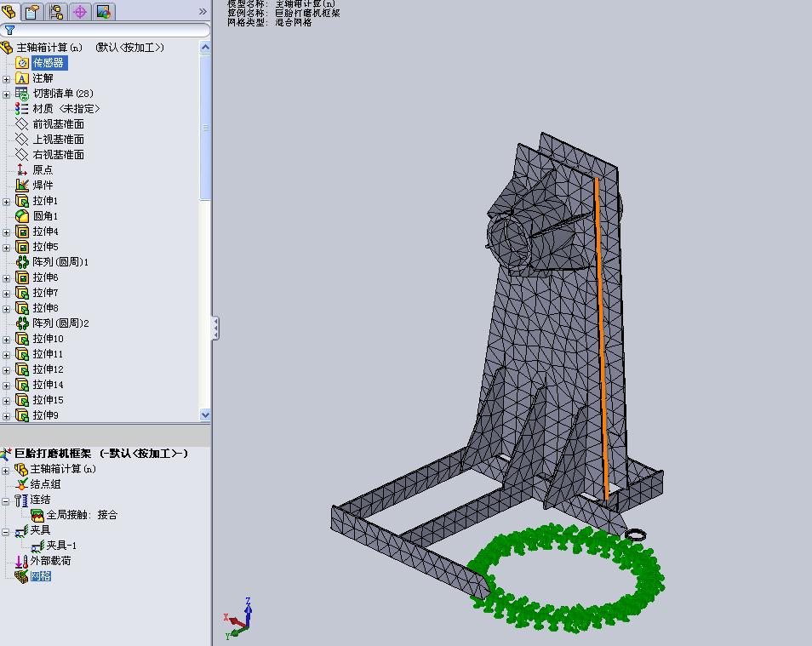Image resolution: width=812 pixels, height=646 pixels.
Task: Expand the 拉伸4 feature
Action: pos(6,232)
